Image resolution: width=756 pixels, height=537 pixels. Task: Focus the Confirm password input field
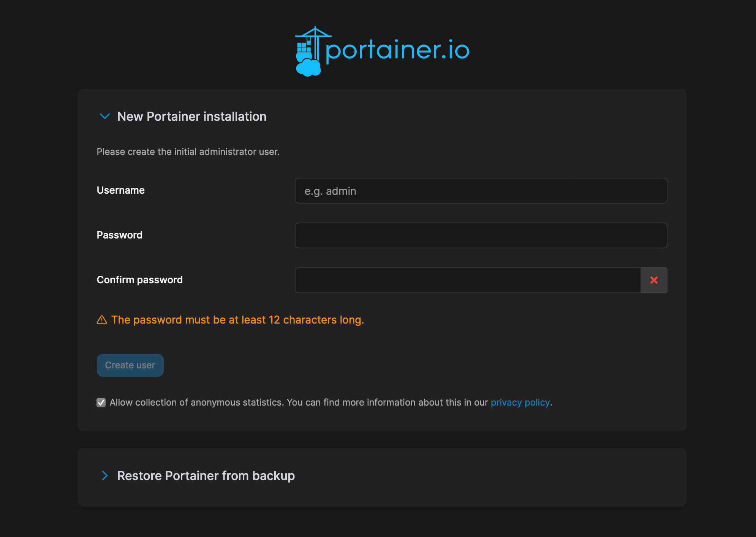pos(468,280)
